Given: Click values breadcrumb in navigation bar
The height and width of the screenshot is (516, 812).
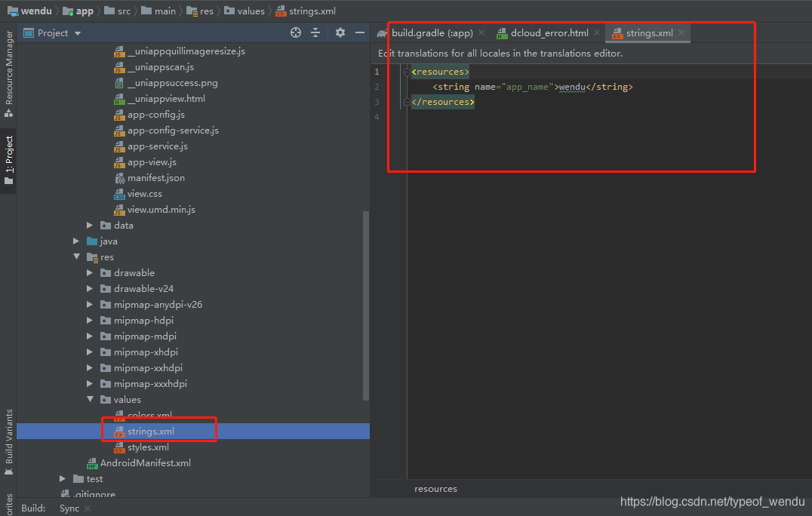Looking at the screenshot, I should pos(245,11).
